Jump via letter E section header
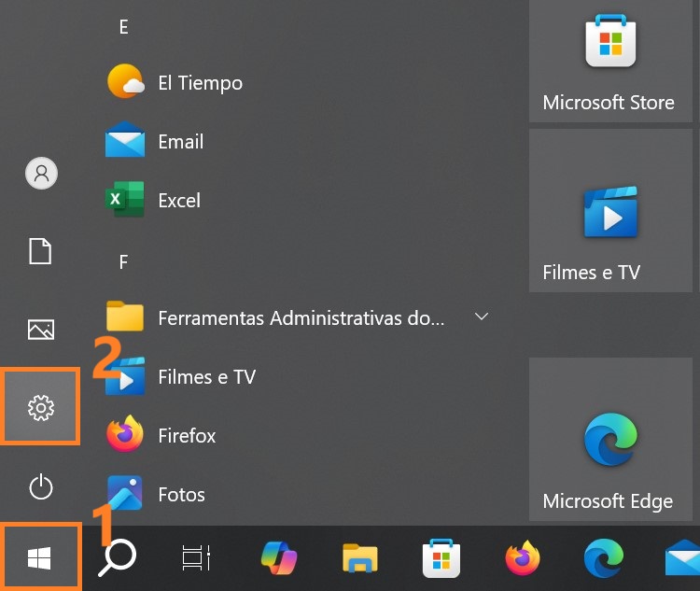The image size is (700, 591). click(x=123, y=27)
